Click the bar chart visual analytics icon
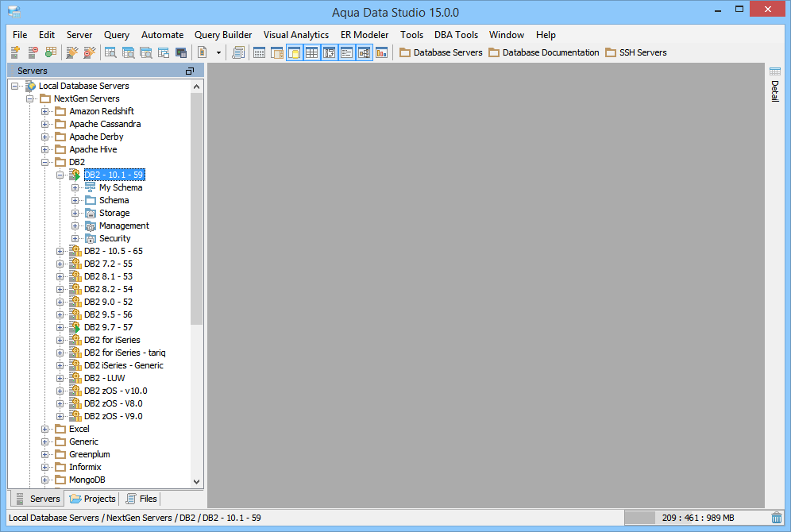This screenshot has width=791, height=532. 382,52
